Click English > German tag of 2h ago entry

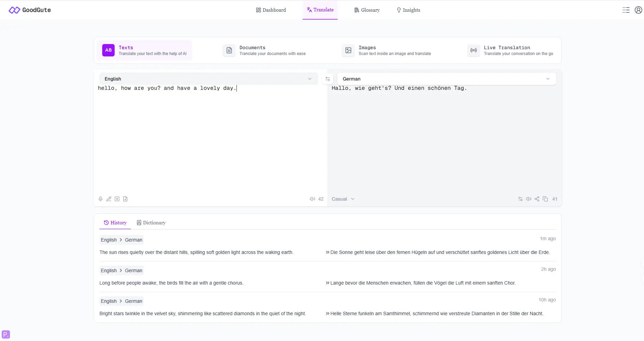coord(122,270)
